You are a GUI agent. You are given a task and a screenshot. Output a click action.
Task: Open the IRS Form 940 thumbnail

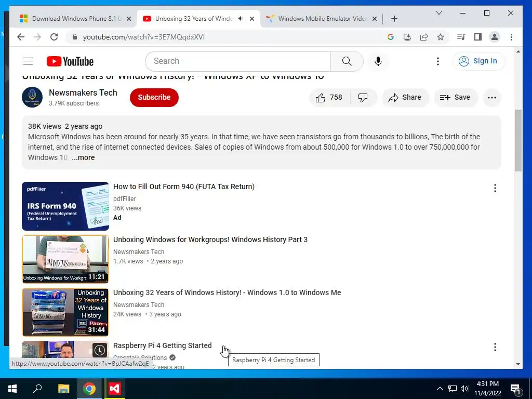[x=65, y=206]
